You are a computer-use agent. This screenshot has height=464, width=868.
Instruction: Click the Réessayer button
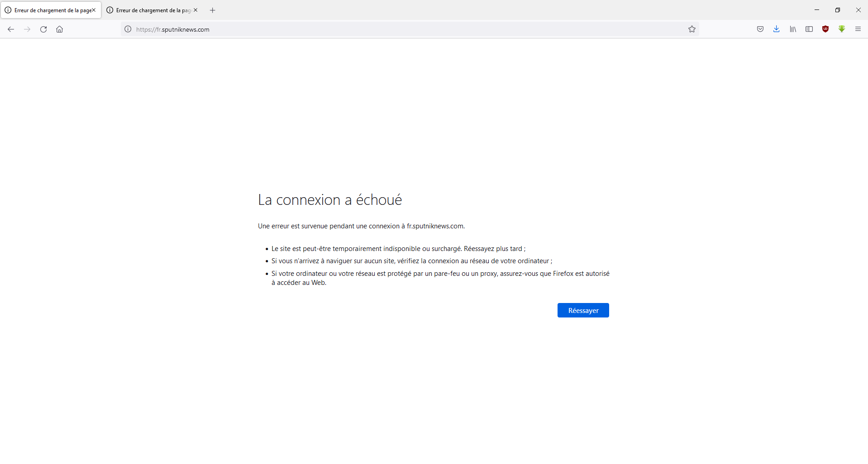(583, 311)
